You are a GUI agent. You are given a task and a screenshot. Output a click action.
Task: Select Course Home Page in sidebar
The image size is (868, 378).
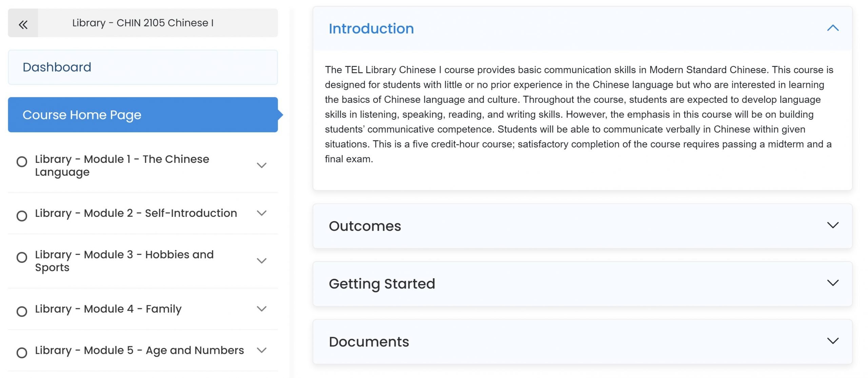143,115
